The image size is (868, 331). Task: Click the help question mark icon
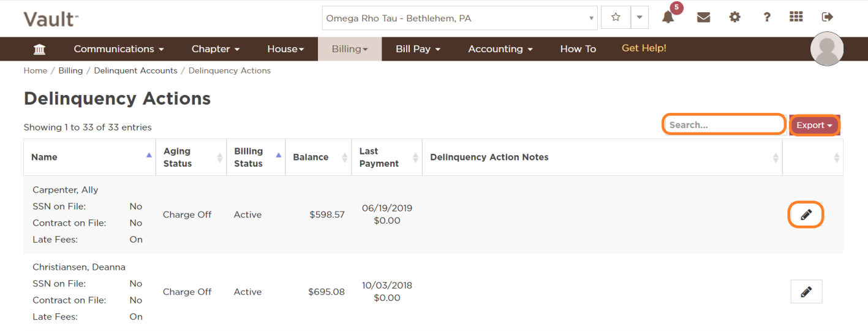click(766, 18)
